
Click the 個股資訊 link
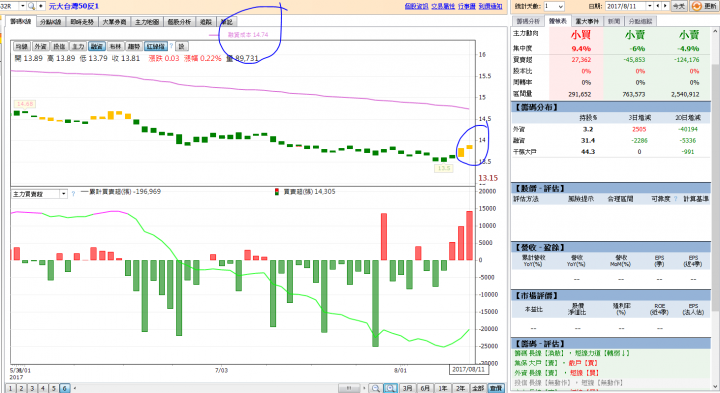pos(416,6)
